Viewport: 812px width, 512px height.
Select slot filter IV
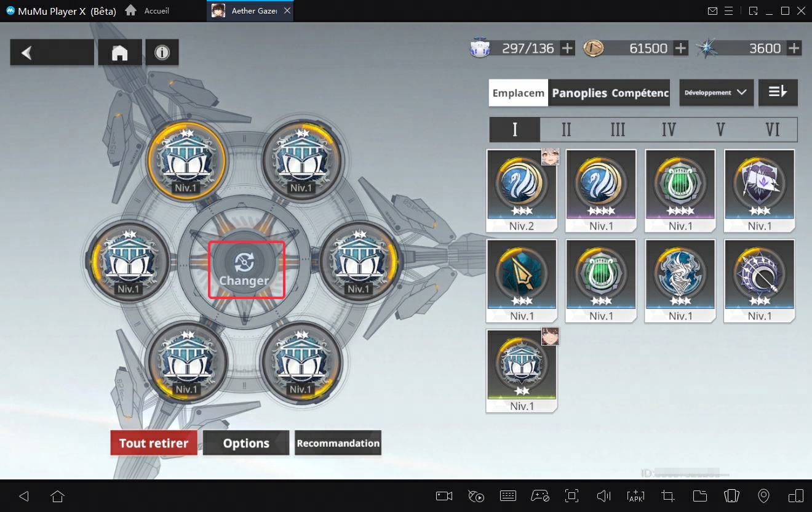[x=669, y=130]
